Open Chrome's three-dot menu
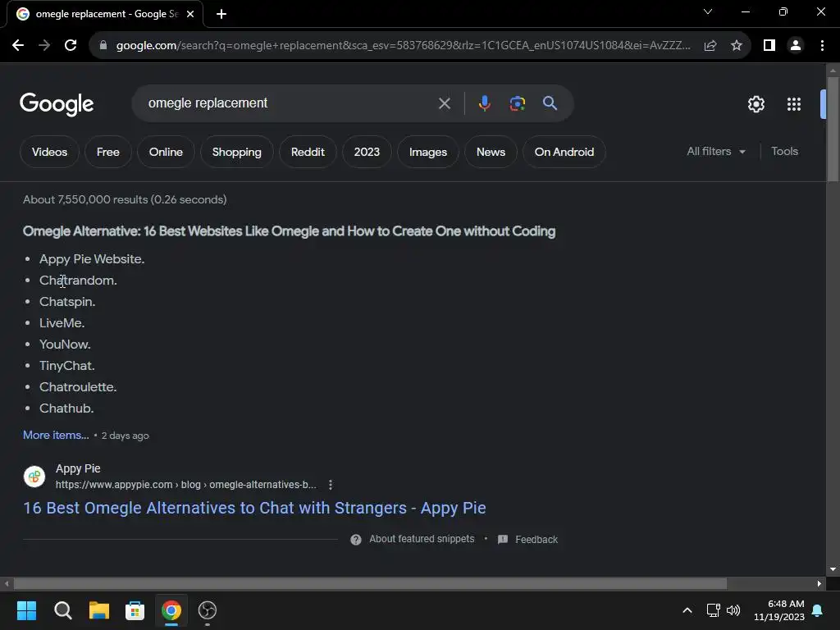This screenshot has width=840, height=630. coord(822,46)
